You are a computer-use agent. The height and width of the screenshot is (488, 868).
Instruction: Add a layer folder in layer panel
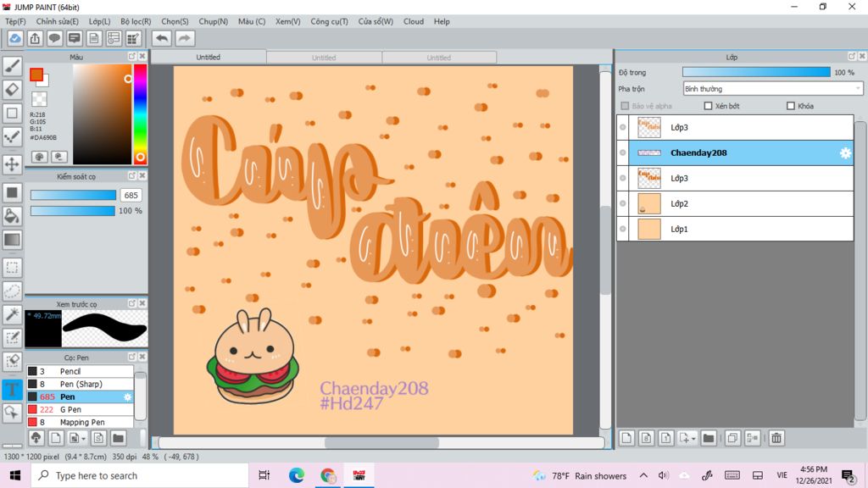point(709,438)
